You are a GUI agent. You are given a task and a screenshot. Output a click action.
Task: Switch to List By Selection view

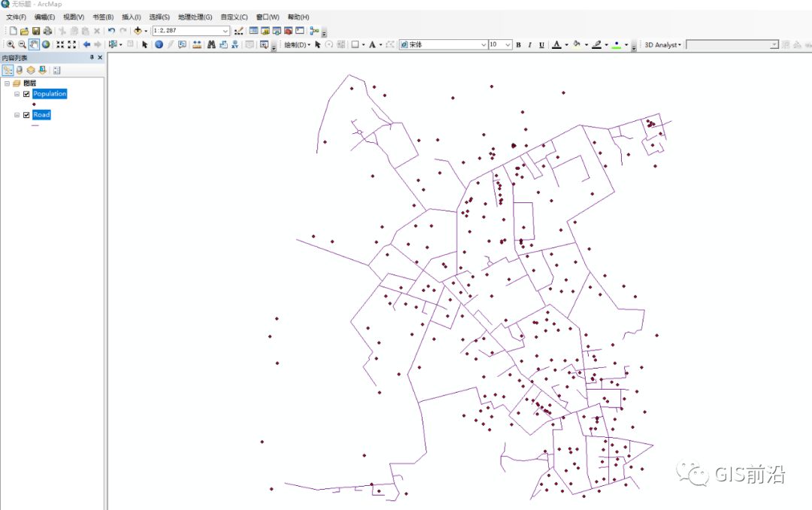coord(42,70)
